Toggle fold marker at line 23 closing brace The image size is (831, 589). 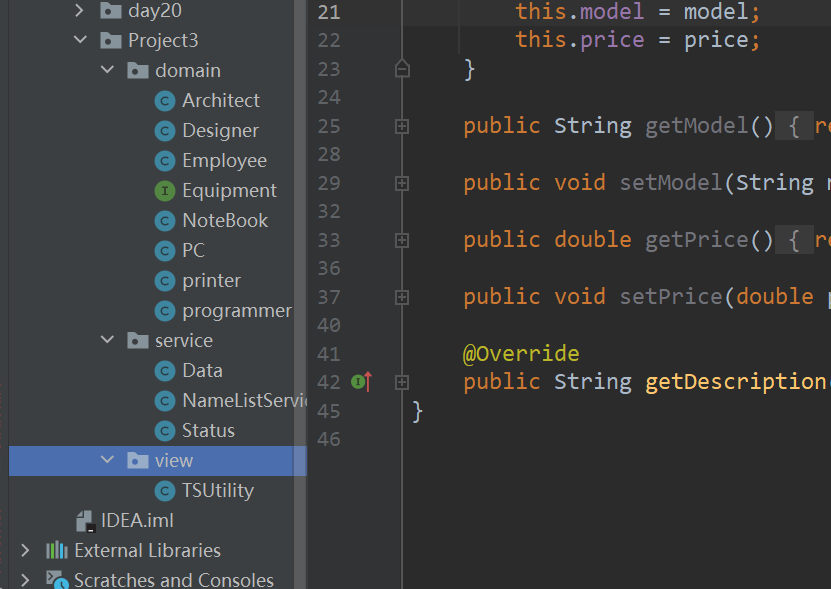click(402, 69)
